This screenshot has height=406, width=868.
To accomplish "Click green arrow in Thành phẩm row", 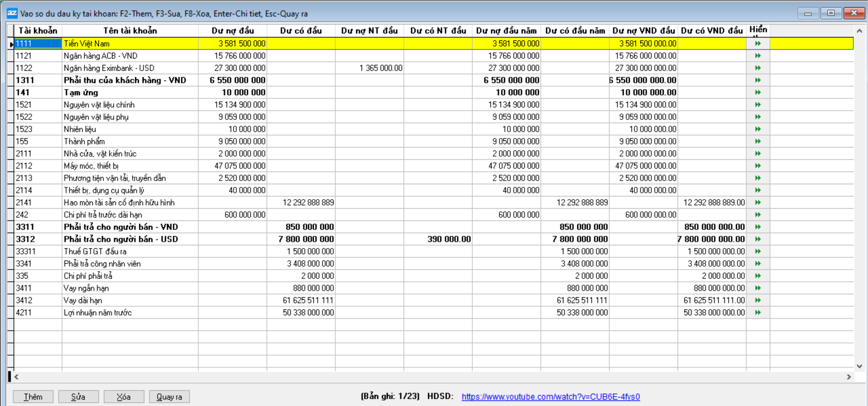I will pyautogui.click(x=758, y=141).
